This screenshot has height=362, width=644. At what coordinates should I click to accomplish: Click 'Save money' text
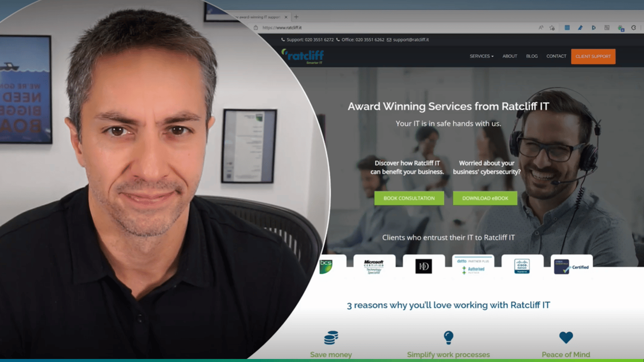[331, 355]
